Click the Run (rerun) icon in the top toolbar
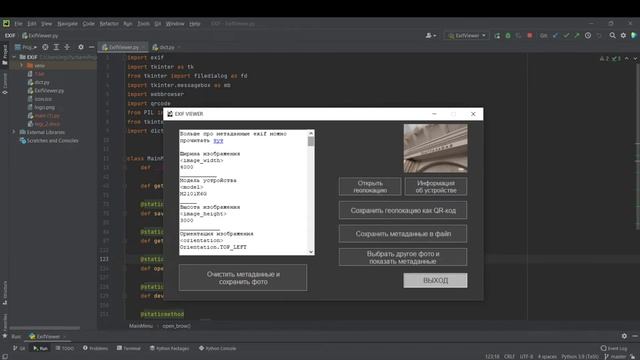The width and height of the screenshot is (640, 360). tap(497, 36)
